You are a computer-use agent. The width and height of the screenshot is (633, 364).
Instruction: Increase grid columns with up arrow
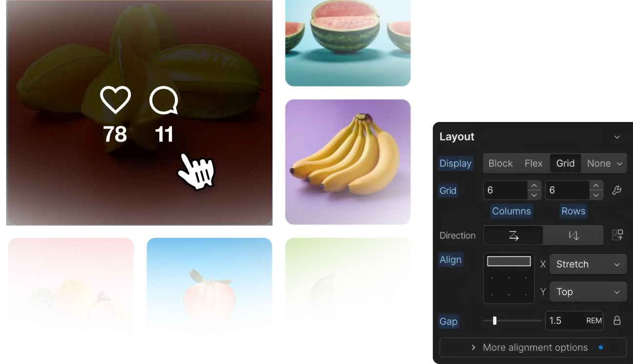(x=534, y=186)
